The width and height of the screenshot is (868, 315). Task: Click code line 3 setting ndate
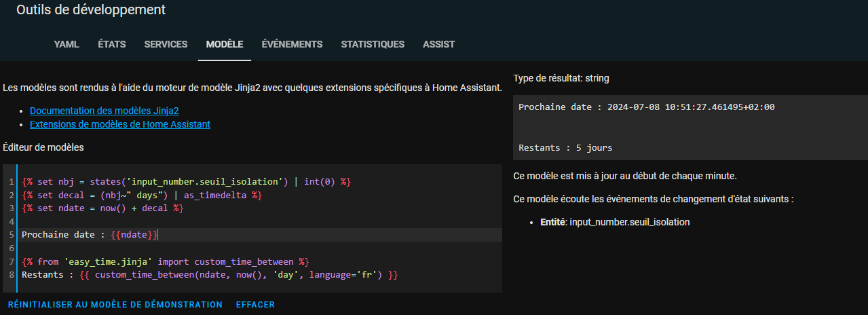[102, 208]
